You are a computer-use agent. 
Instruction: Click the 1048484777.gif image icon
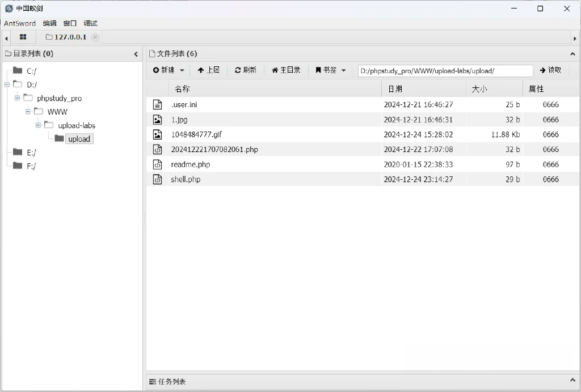click(x=158, y=134)
